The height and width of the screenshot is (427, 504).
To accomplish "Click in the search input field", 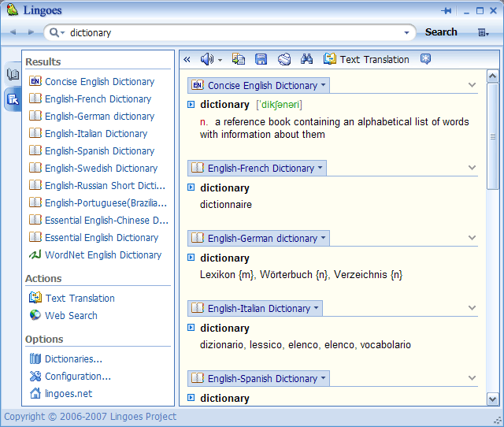I will point(236,33).
